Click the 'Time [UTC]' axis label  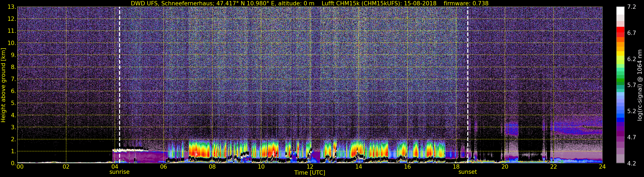pyautogui.click(x=309, y=173)
